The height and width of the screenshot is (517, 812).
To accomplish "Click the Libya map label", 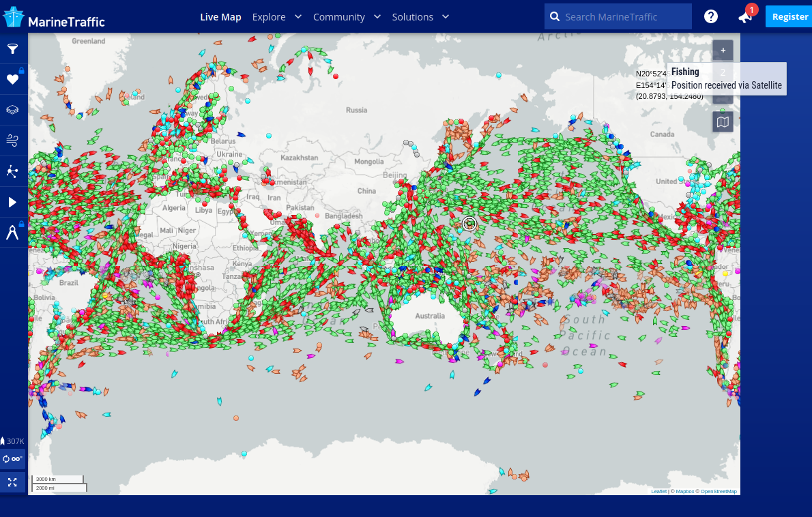I will pyautogui.click(x=203, y=210).
